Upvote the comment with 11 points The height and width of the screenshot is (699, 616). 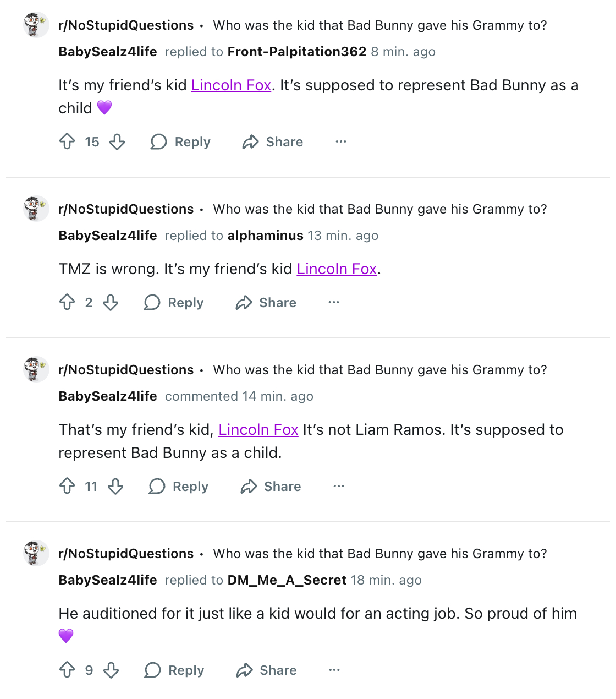click(67, 486)
